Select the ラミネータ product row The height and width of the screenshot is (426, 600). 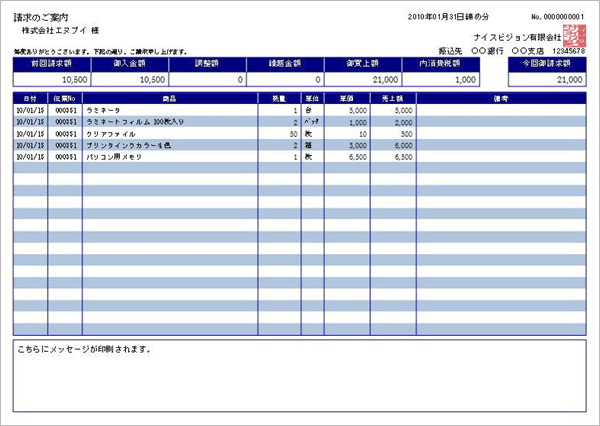pos(300,111)
